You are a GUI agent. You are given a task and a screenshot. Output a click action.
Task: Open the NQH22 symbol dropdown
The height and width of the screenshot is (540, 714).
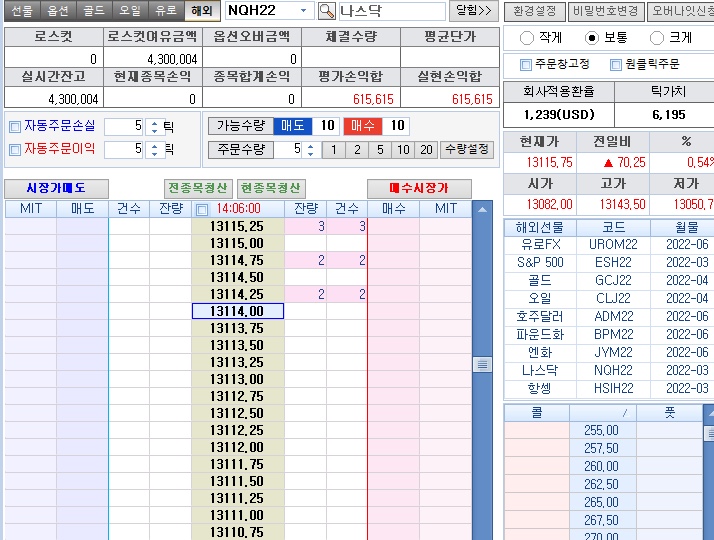click(x=304, y=11)
